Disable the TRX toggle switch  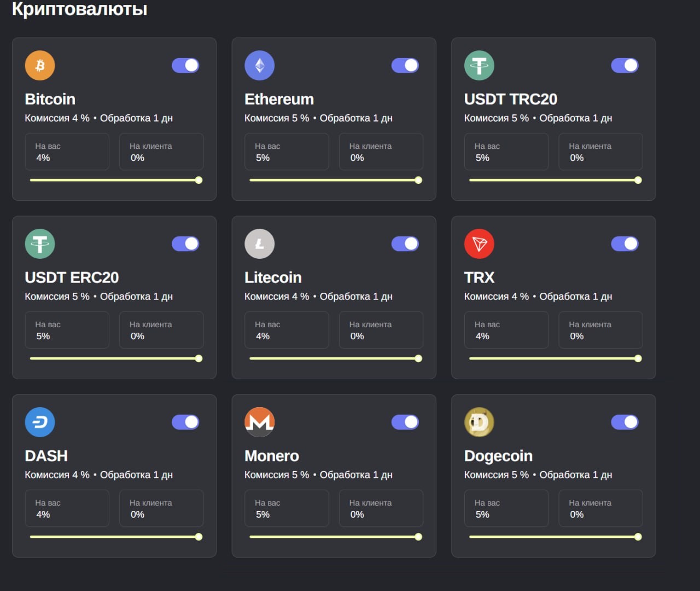point(625,244)
